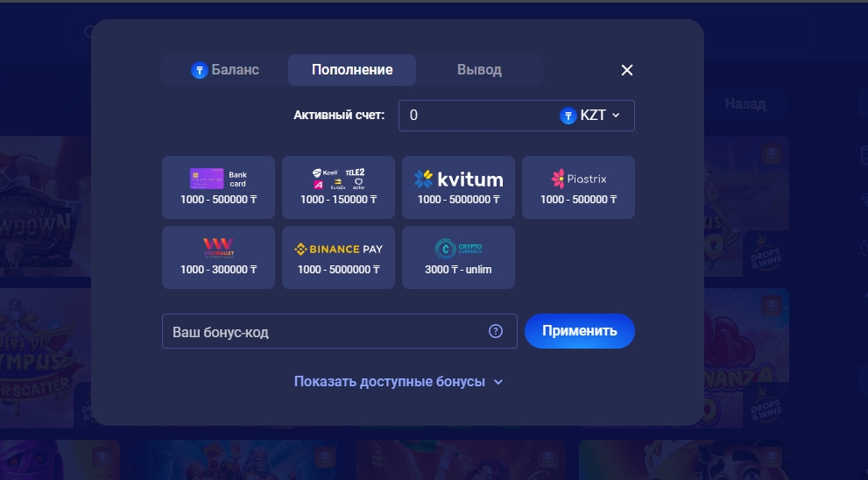The image size is (868, 480).
Task: Select the VouWallet payment method
Action: (218, 257)
